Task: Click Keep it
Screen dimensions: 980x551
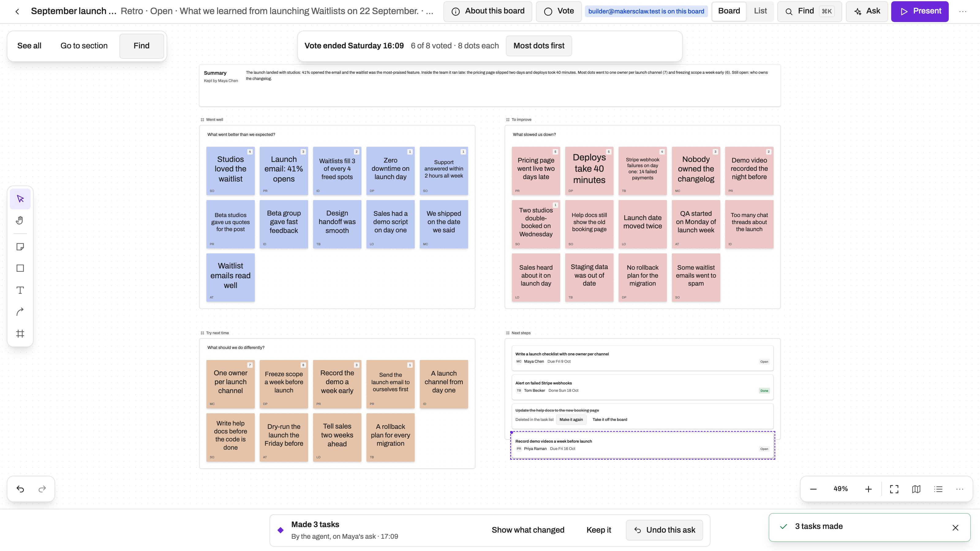Action: pyautogui.click(x=598, y=530)
